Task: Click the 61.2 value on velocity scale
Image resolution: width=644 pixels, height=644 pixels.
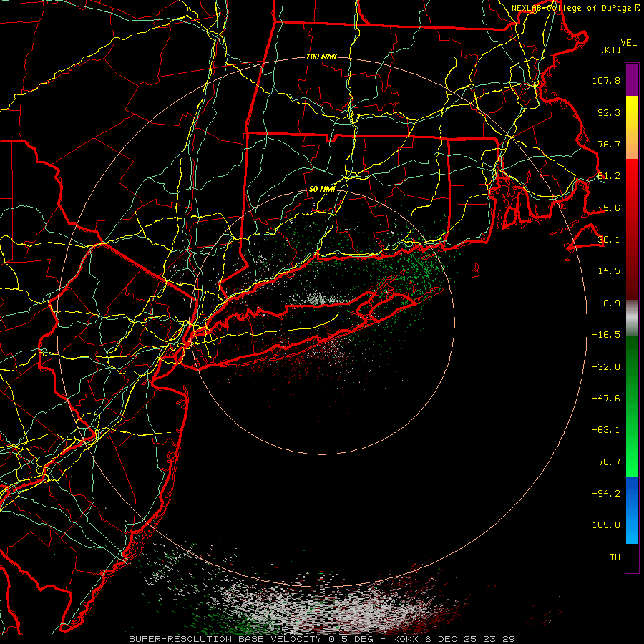Action: pos(609,176)
